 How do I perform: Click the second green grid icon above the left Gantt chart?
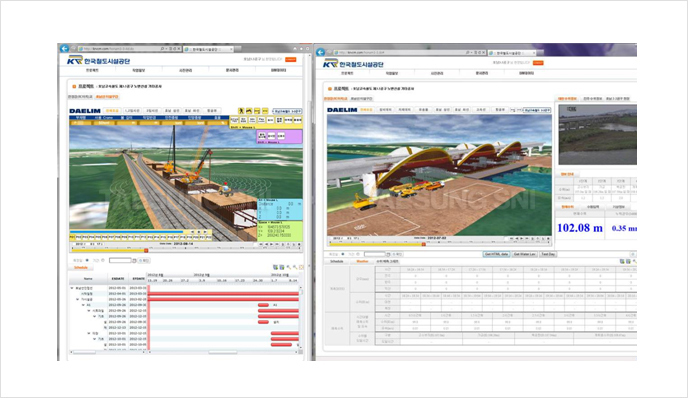click(x=282, y=267)
